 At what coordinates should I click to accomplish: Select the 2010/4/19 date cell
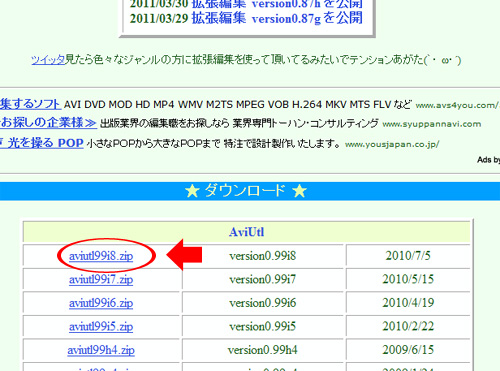pyautogui.click(x=408, y=303)
